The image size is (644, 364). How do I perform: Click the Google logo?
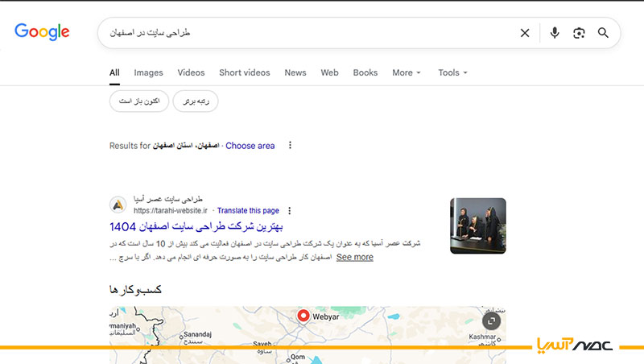click(42, 32)
